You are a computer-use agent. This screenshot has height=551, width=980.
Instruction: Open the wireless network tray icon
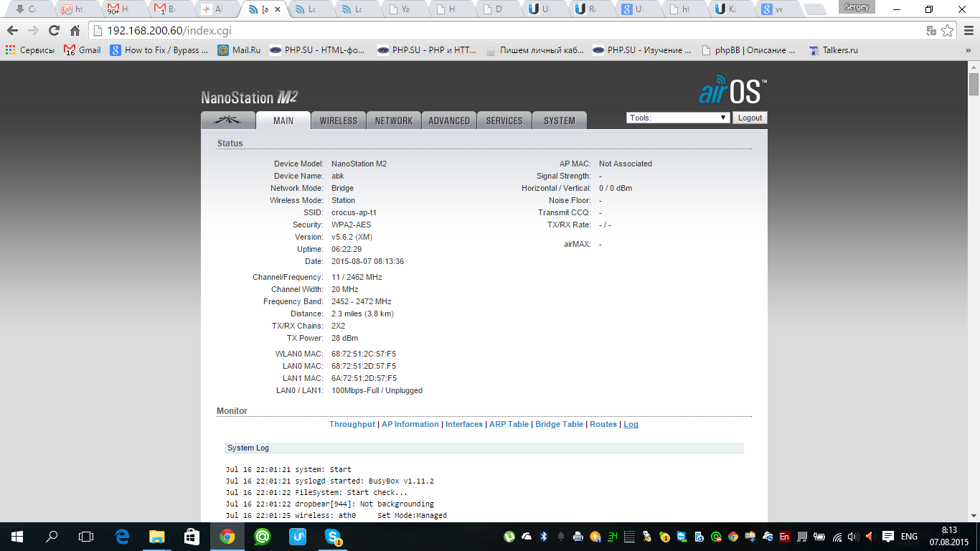click(x=837, y=536)
